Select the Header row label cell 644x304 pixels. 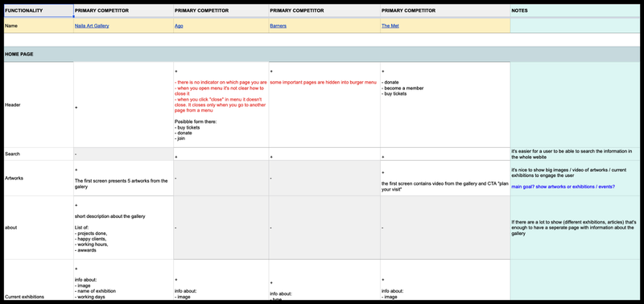(x=39, y=105)
